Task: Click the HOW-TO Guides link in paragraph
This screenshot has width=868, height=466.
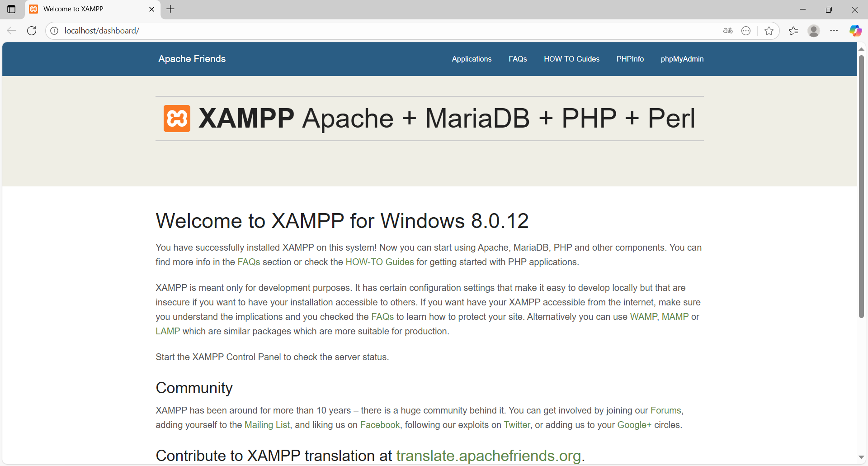Action: click(x=379, y=262)
